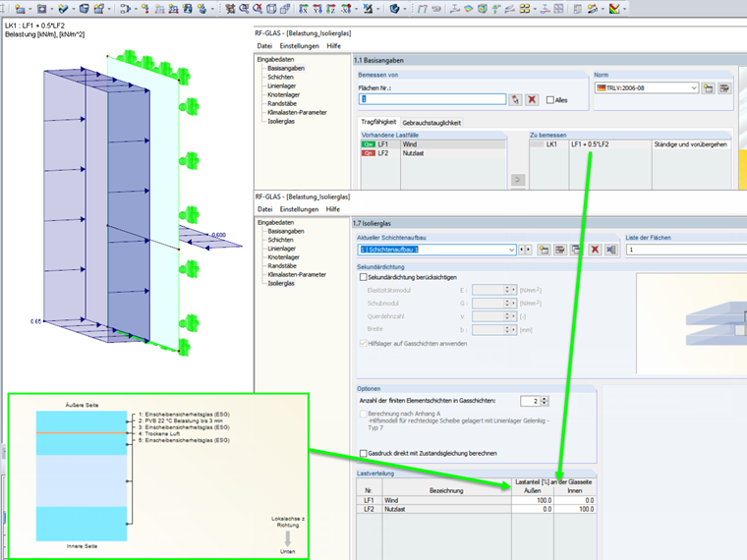Open Einstellungen menu in upper RF-GLAS window
The image size is (747, 560).
click(299, 46)
